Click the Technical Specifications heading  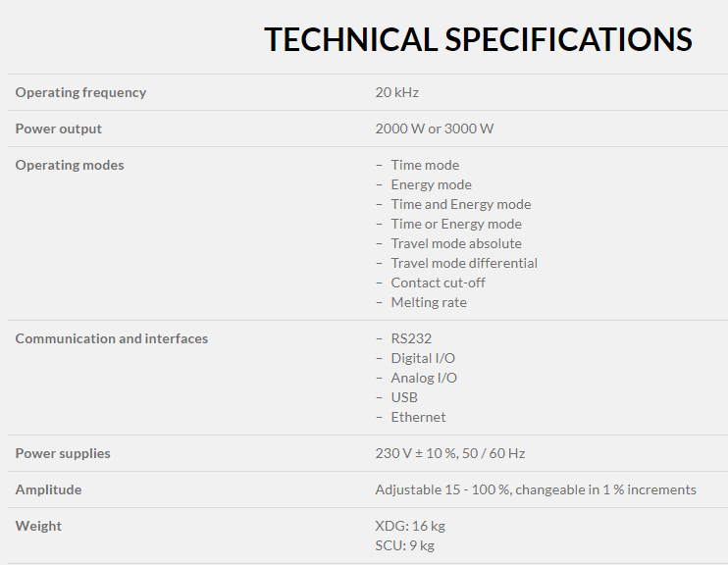coord(478,39)
